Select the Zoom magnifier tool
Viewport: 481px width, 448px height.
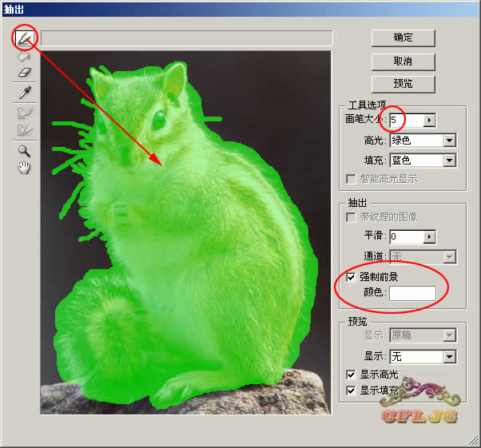26,150
